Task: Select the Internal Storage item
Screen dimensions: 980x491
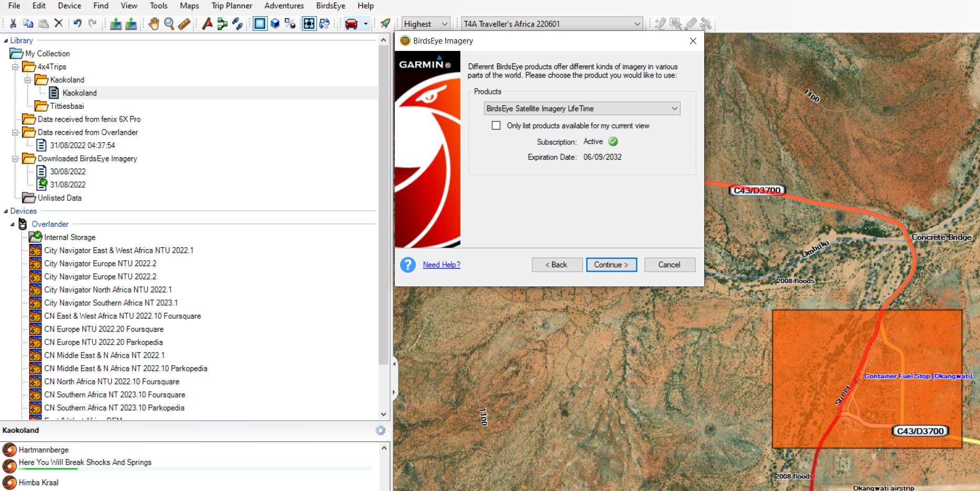Action: (x=70, y=237)
